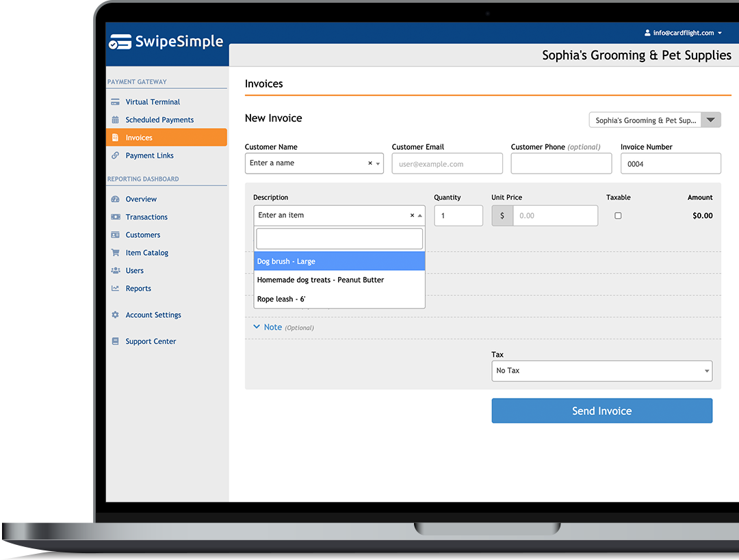
Task: Click the Sophia's Grooming & Pet Supplies title
Action: point(636,55)
